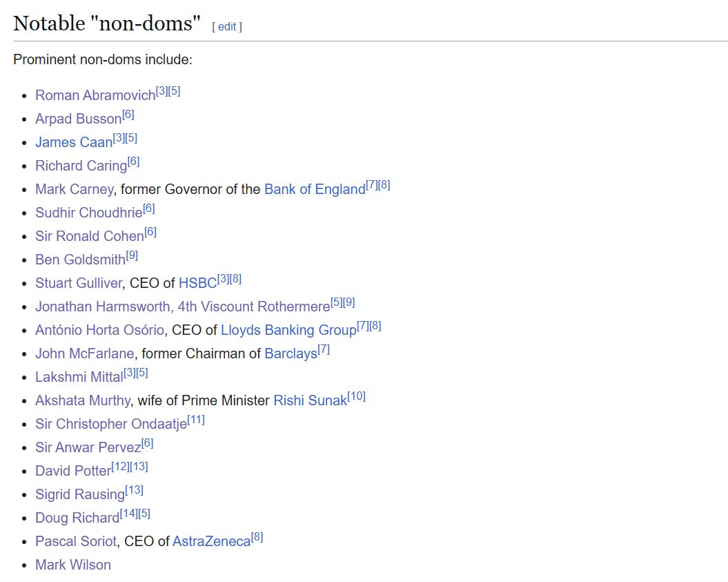The height and width of the screenshot is (582, 728).
Task: Open the Stuart Gulliver link
Action: 79,283
